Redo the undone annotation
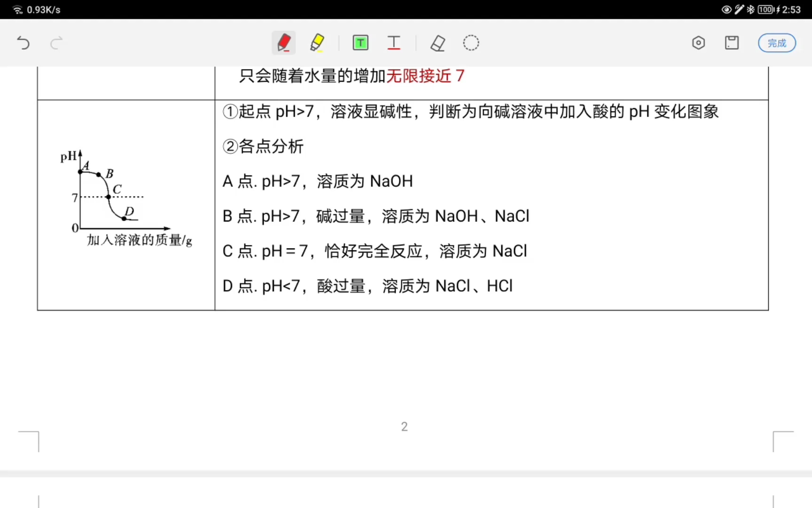 point(56,43)
